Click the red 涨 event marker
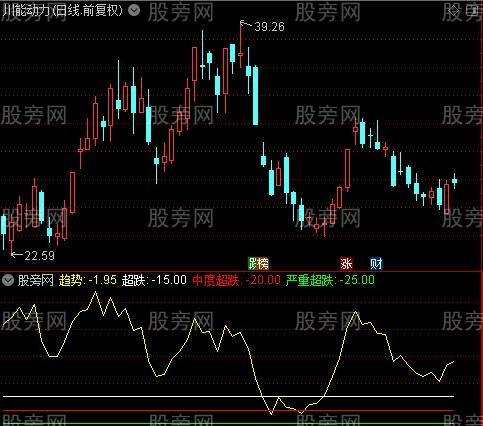This screenshot has width=483, height=426. click(x=346, y=264)
